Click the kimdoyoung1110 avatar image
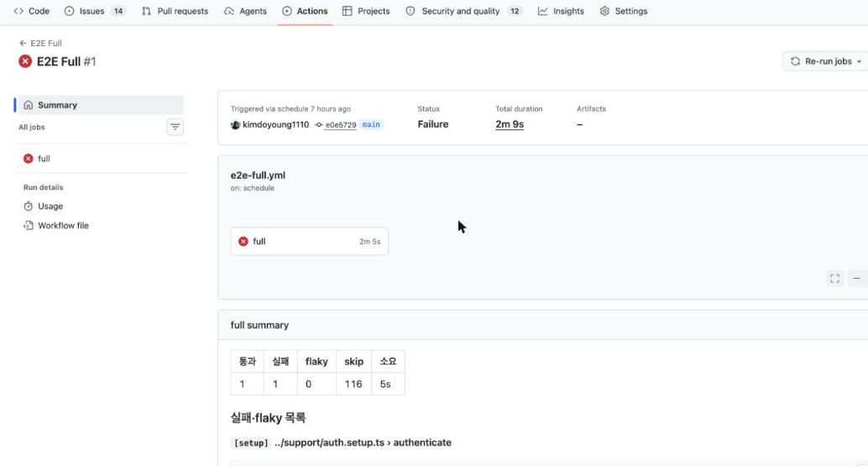 click(x=235, y=124)
